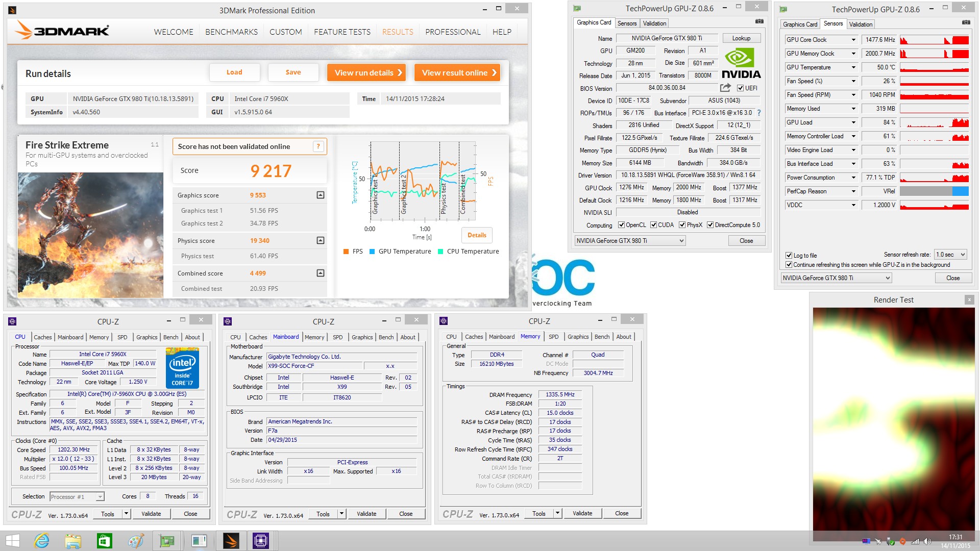This screenshot has height=551, width=980.
Task: Toggle the UEFI checkbox in GPU-Z
Action: click(740, 88)
